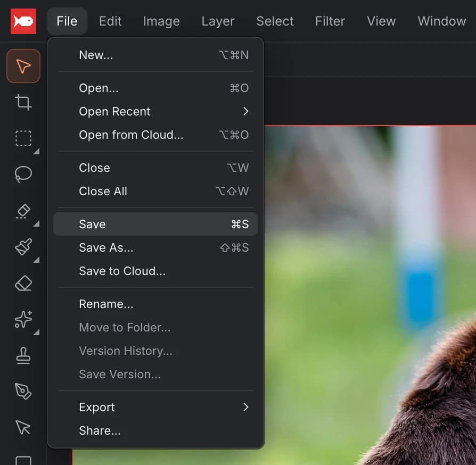Choose Open from Cloud...
Viewport: 476px width, 465px height.
pyautogui.click(x=155, y=135)
